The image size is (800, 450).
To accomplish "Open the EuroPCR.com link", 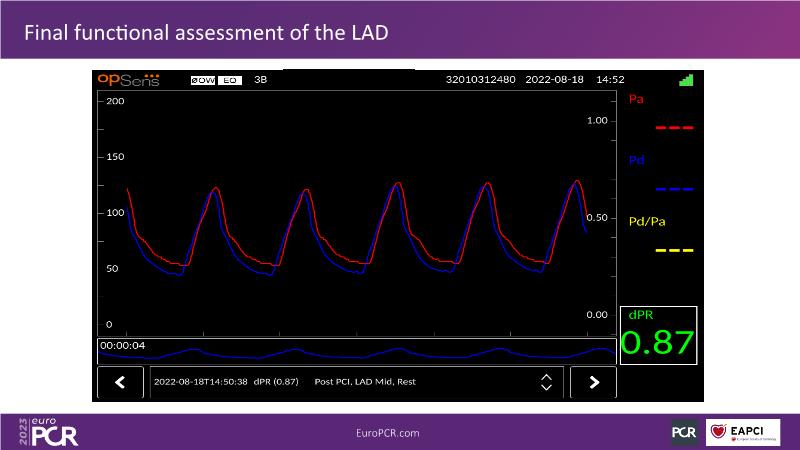I will click(x=387, y=432).
